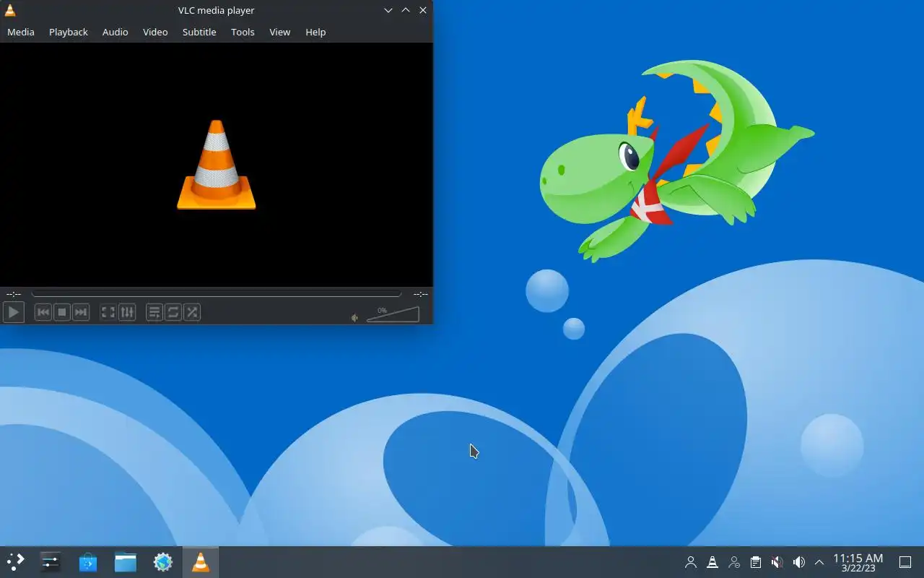Mute audio using the VLC speaker icon
Viewport: 924px width, 578px height.
(354, 318)
